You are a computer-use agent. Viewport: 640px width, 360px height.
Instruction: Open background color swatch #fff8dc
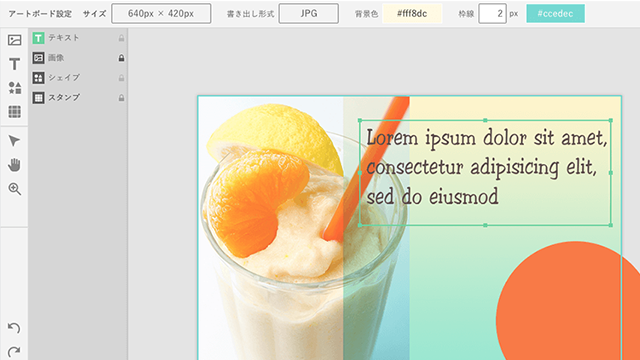[x=412, y=13]
